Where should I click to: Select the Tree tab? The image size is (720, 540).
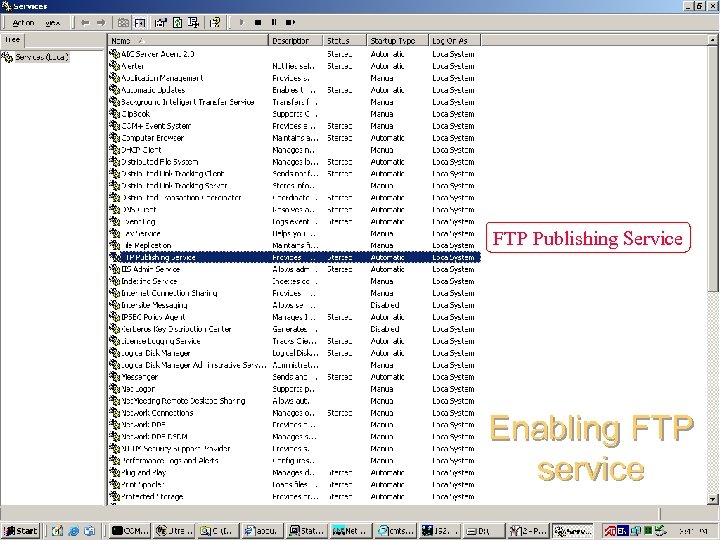12,40
